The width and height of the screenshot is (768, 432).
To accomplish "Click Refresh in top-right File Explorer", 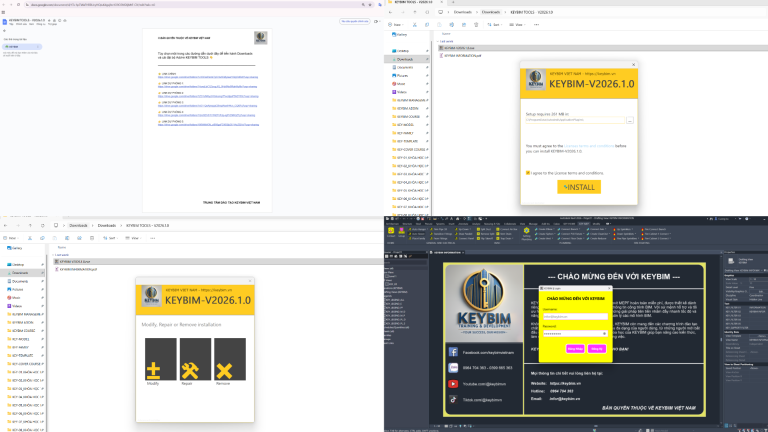I will tap(427, 12).
